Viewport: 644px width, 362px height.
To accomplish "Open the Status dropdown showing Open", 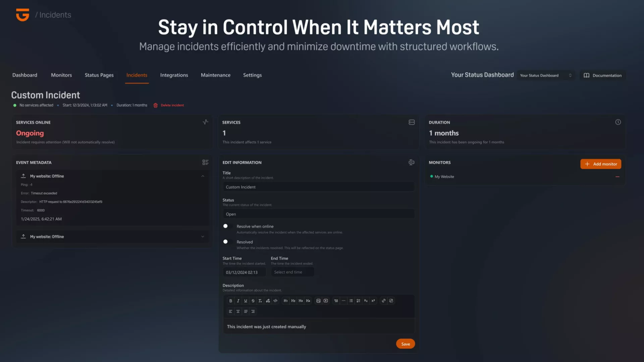I will 318,214.
